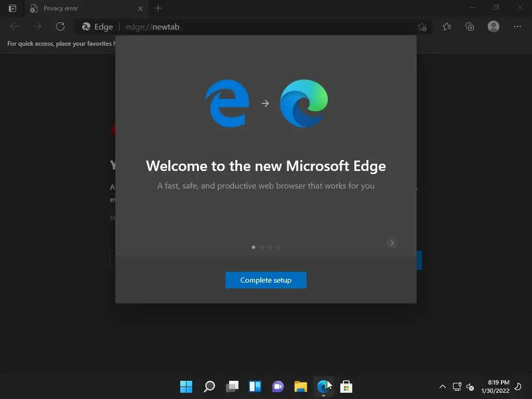Open Teams Chat on taskbar
Screen dimensions: 532x399
pyautogui.click(x=278, y=387)
